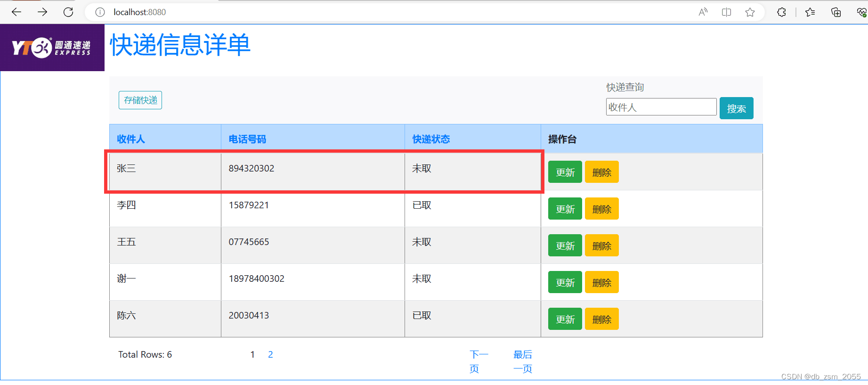Click 更新 button for 李四

(565, 209)
